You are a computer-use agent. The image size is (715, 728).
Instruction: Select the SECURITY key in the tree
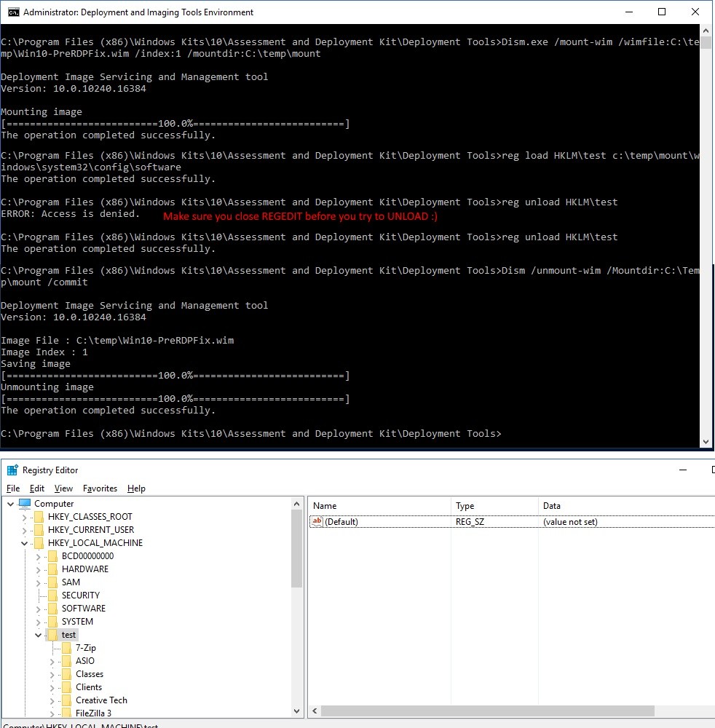[x=80, y=596]
